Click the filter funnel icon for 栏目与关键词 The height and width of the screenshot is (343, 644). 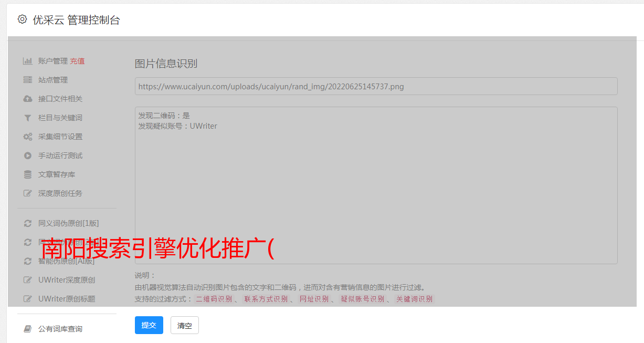tap(28, 118)
